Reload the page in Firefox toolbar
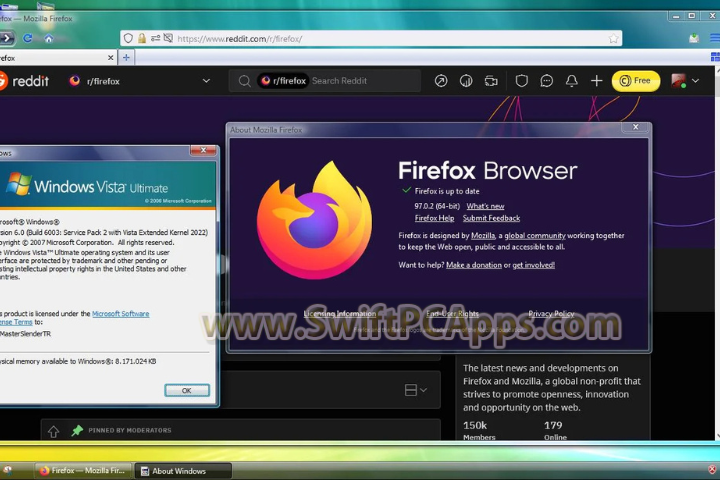Image resolution: width=720 pixels, height=480 pixels. pos(28,38)
